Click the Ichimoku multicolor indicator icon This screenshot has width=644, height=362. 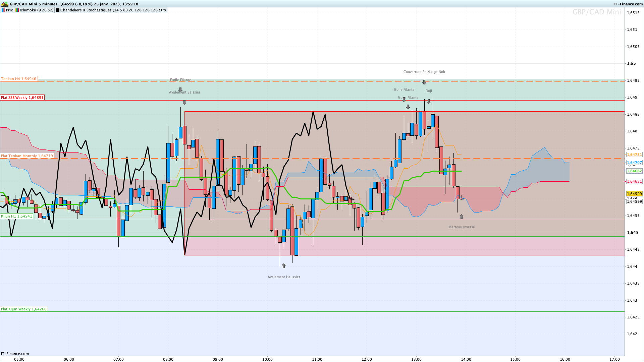17,10
